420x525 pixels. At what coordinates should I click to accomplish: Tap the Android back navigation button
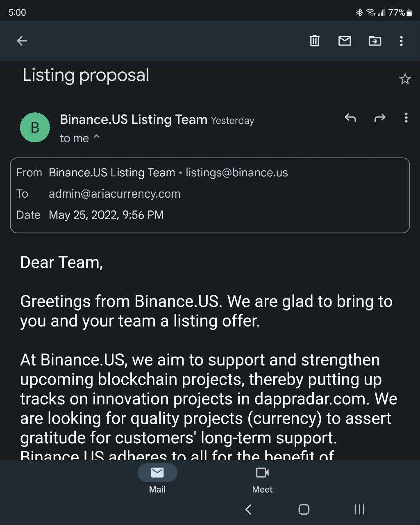[x=248, y=509]
